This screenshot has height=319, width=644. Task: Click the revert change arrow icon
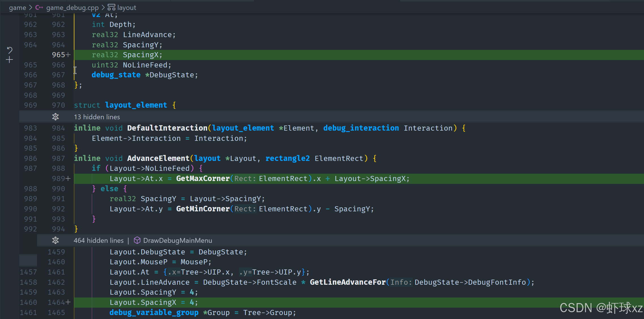point(10,50)
